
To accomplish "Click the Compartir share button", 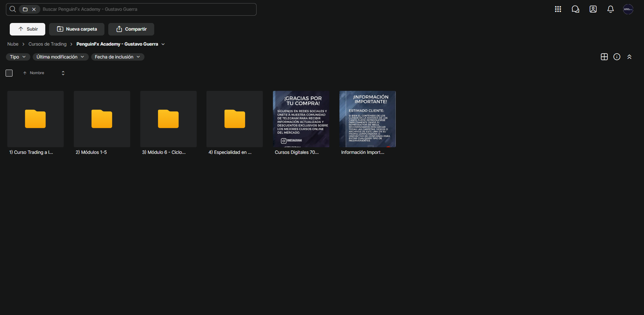I will point(131,29).
